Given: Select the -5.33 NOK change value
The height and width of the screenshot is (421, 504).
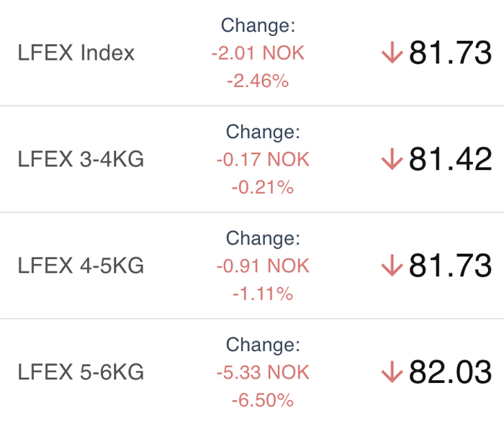Looking at the screenshot, I should pyautogui.click(x=263, y=372).
